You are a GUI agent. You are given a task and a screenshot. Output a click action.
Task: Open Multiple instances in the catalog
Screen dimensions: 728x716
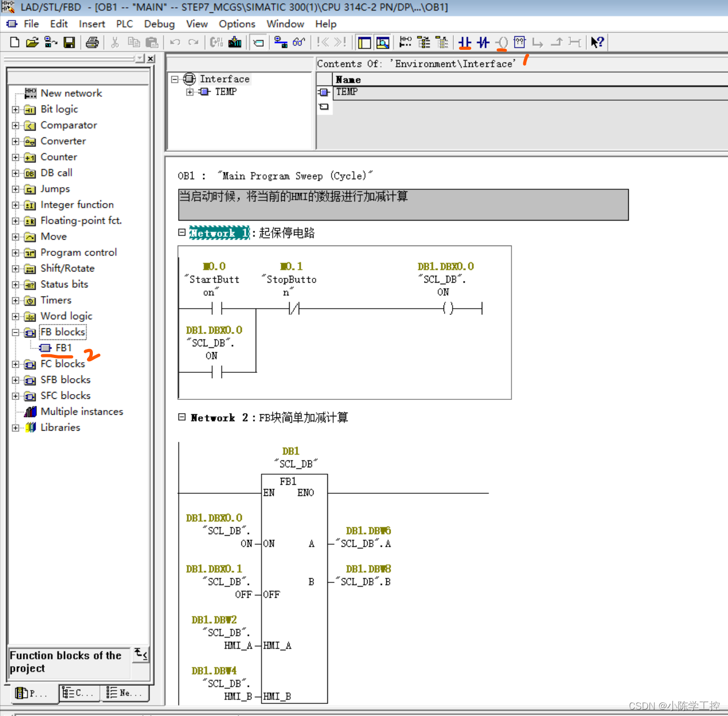pyautogui.click(x=82, y=411)
